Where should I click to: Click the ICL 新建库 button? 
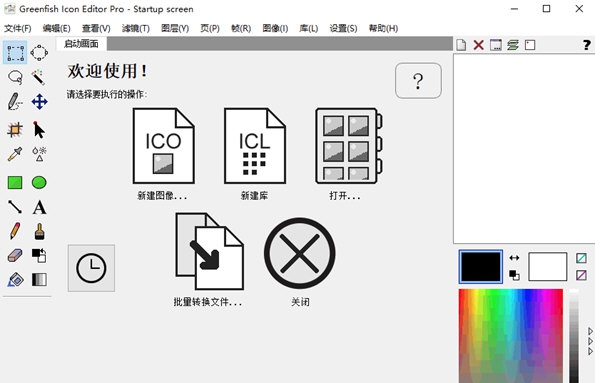(255, 154)
